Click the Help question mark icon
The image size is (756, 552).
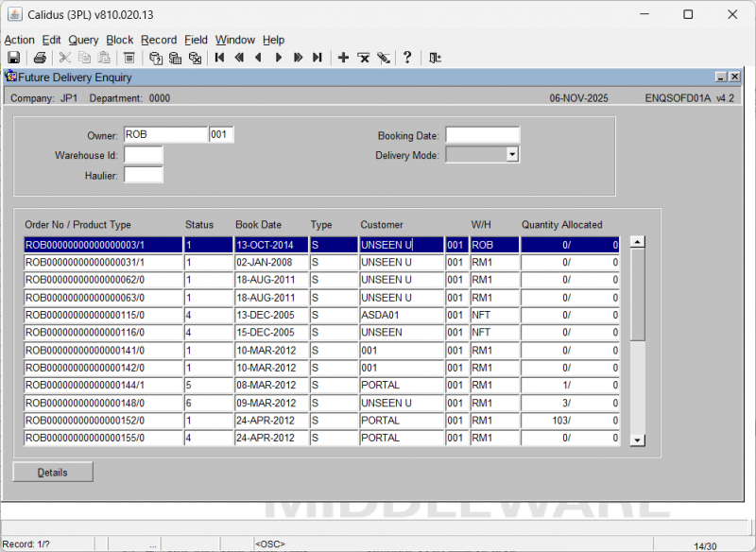tap(407, 58)
